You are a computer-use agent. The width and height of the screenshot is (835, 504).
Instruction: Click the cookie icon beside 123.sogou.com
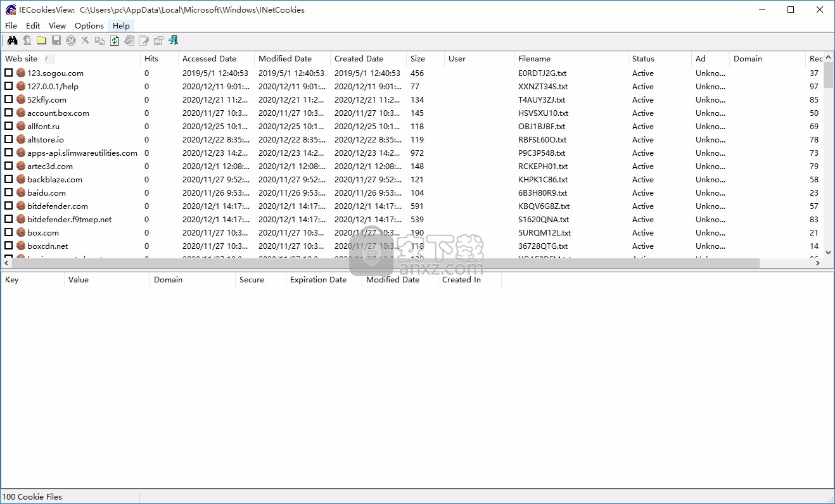(20, 73)
